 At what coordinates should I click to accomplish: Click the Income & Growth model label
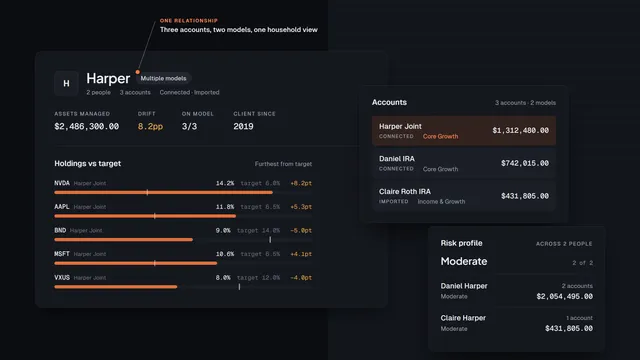click(x=441, y=202)
